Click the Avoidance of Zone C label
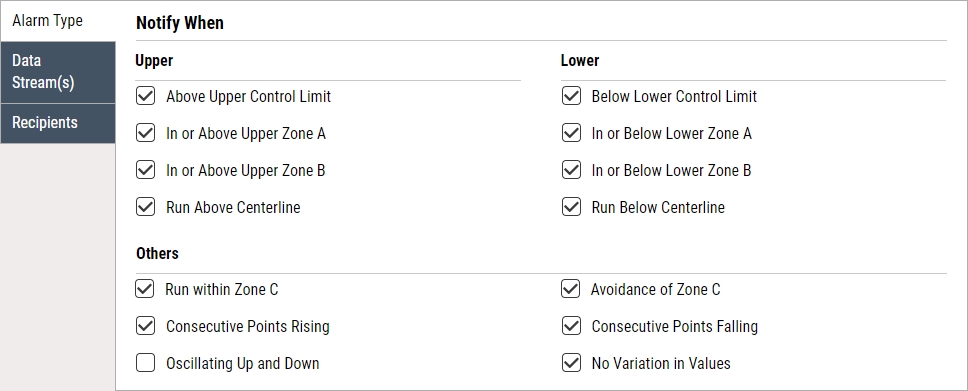Viewport: 968px width, 391px height. click(656, 290)
